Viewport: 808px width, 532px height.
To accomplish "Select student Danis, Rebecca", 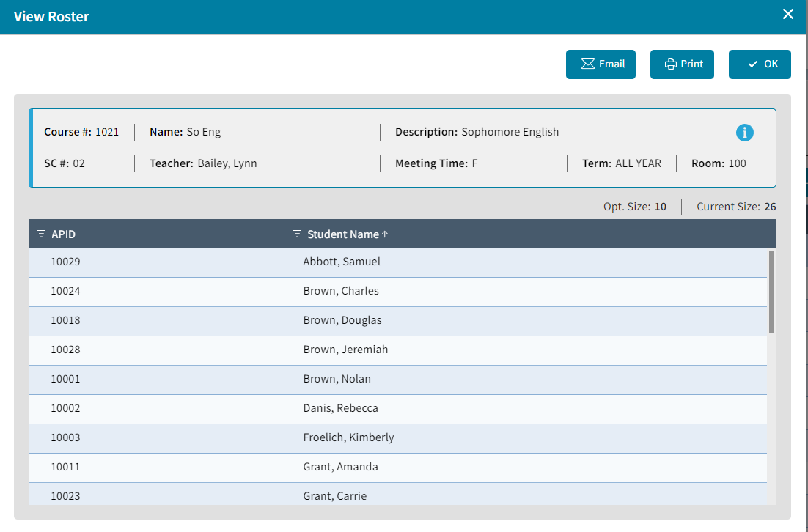I will 341,408.
